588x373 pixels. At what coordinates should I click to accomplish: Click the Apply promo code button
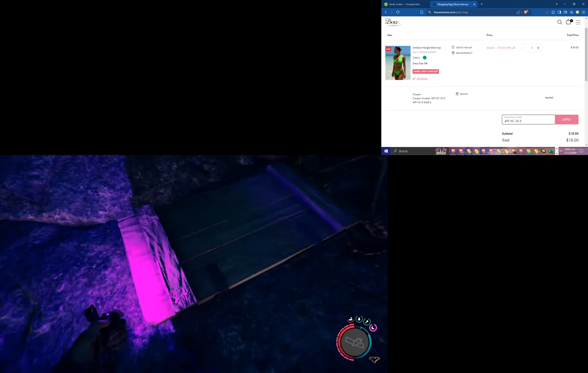[566, 120]
